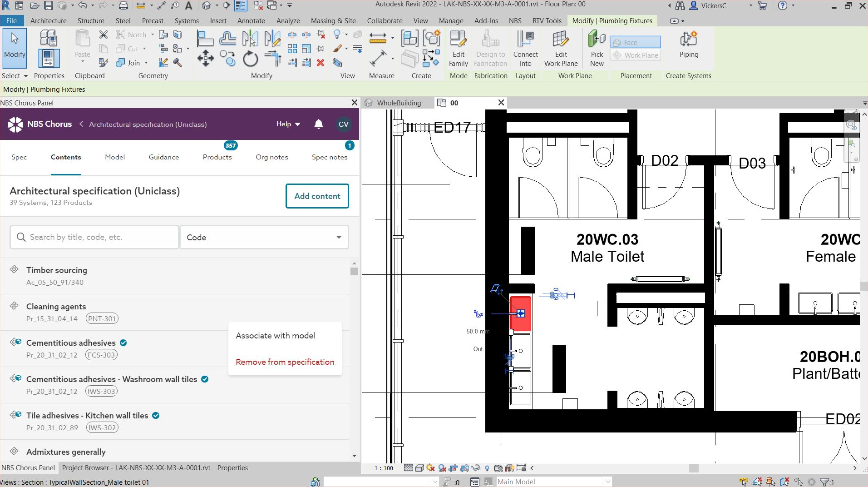Open the Edit Family tool

[x=458, y=48]
